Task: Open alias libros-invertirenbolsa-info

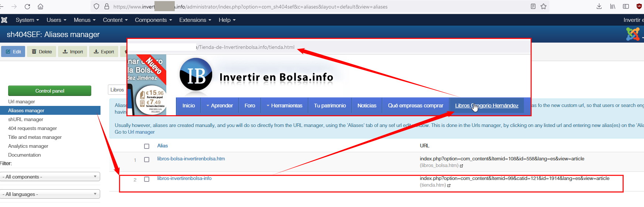Action: click(184, 178)
